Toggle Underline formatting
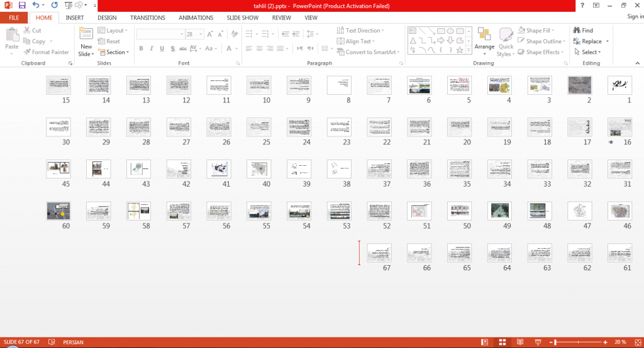This screenshot has width=644, height=348. [162, 48]
